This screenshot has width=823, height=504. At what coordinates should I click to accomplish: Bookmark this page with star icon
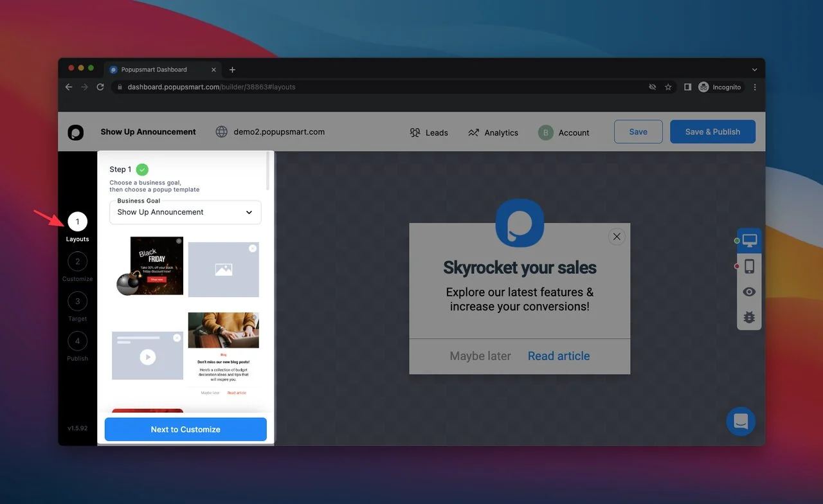tap(668, 87)
